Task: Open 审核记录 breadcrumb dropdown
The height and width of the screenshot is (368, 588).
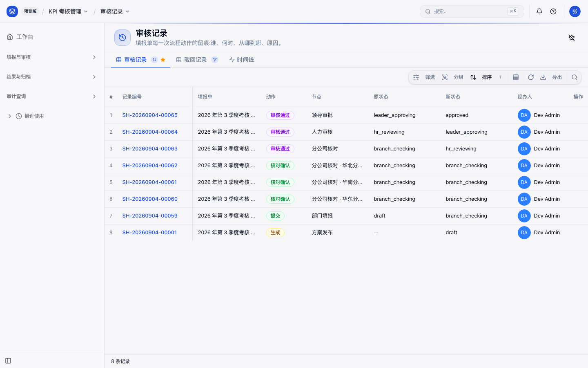Action: [115, 11]
